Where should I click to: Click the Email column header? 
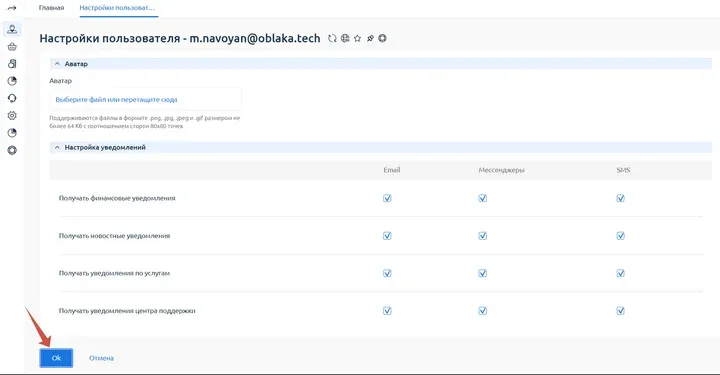tap(392, 170)
